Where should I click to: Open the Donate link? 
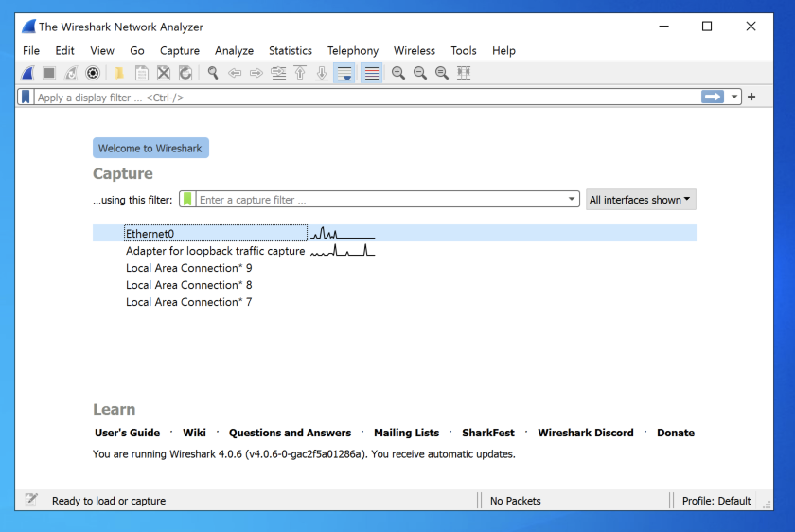click(x=676, y=433)
